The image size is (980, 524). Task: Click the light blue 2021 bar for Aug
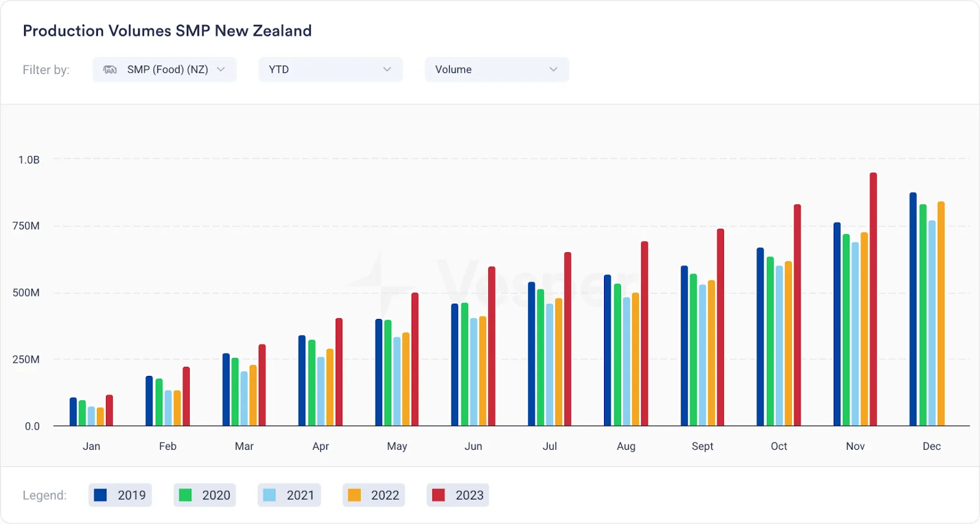click(x=627, y=361)
